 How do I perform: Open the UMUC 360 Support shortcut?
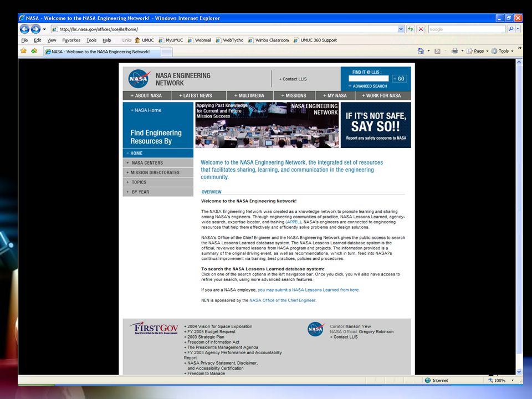(x=315, y=40)
